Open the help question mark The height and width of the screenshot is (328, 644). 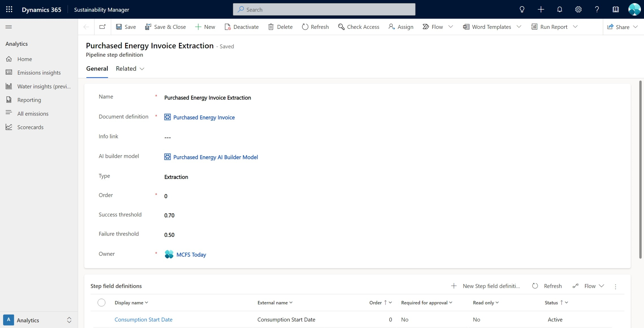coord(597,9)
